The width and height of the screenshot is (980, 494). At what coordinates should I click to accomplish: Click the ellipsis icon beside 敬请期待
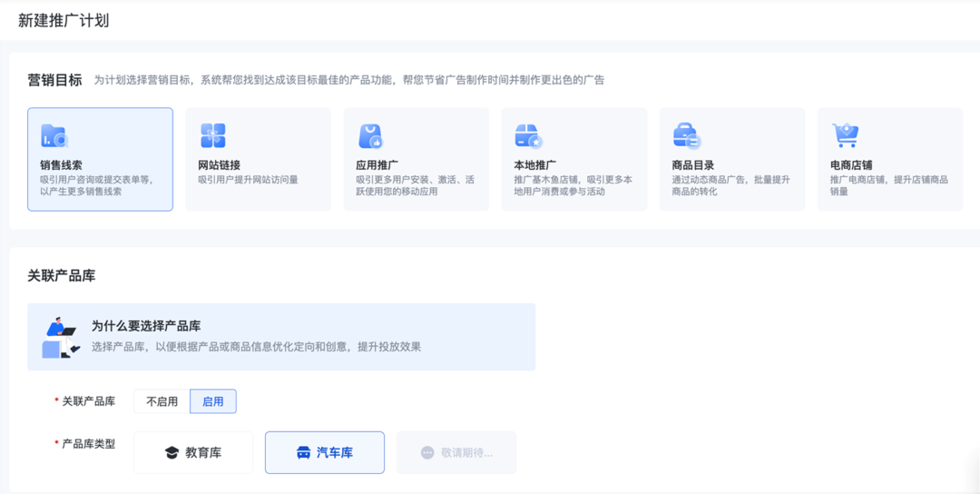[x=427, y=453]
